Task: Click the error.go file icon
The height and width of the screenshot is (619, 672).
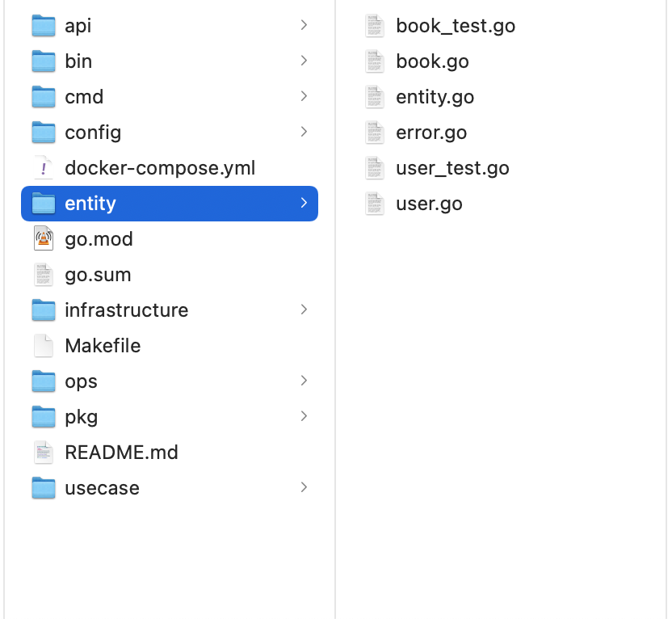Action: (374, 133)
